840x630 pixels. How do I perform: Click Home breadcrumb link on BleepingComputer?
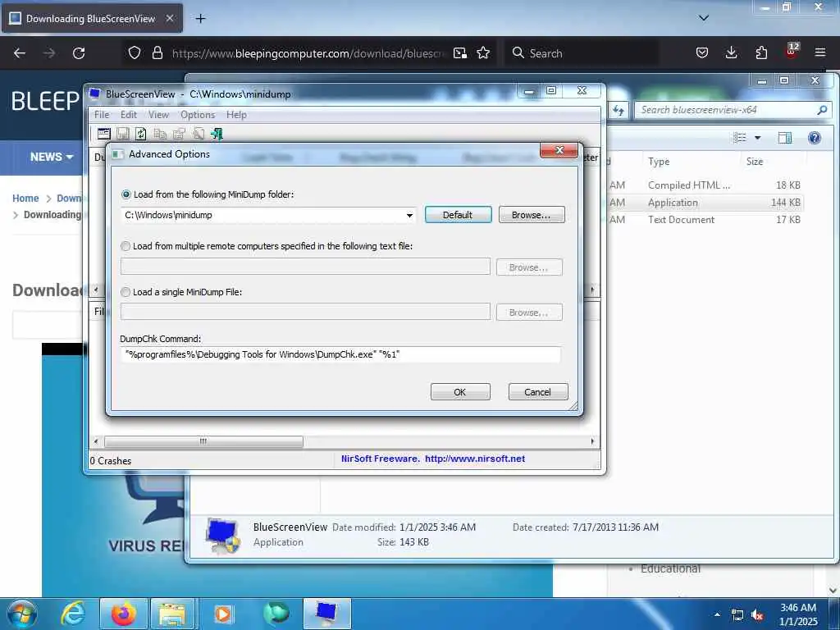coord(25,199)
